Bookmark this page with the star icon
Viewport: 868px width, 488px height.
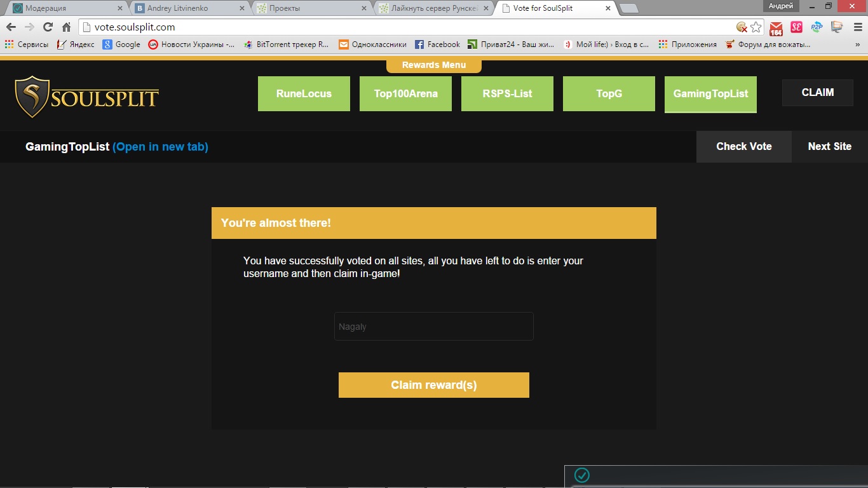[x=756, y=27]
